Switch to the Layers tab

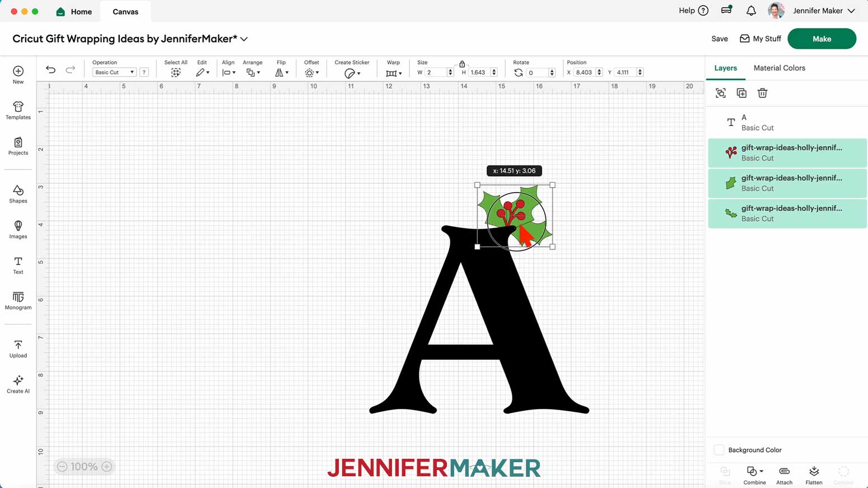coord(725,68)
